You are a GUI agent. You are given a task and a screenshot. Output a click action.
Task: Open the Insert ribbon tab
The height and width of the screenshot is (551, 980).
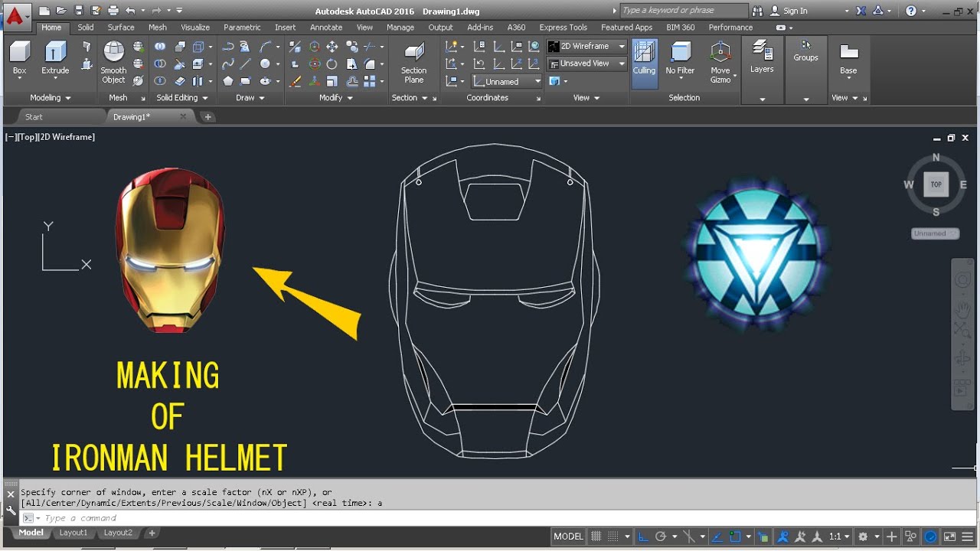click(x=285, y=28)
